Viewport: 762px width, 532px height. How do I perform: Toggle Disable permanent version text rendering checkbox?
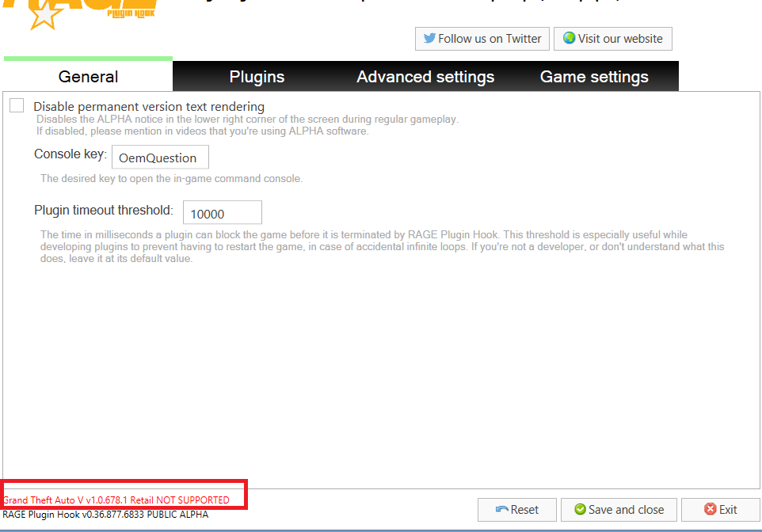coord(17,105)
